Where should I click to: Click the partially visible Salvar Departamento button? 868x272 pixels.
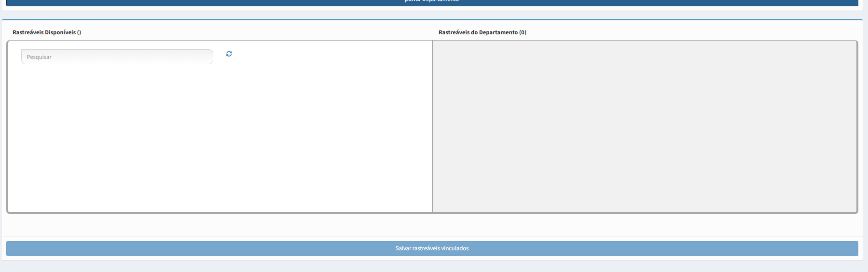click(432, 2)
